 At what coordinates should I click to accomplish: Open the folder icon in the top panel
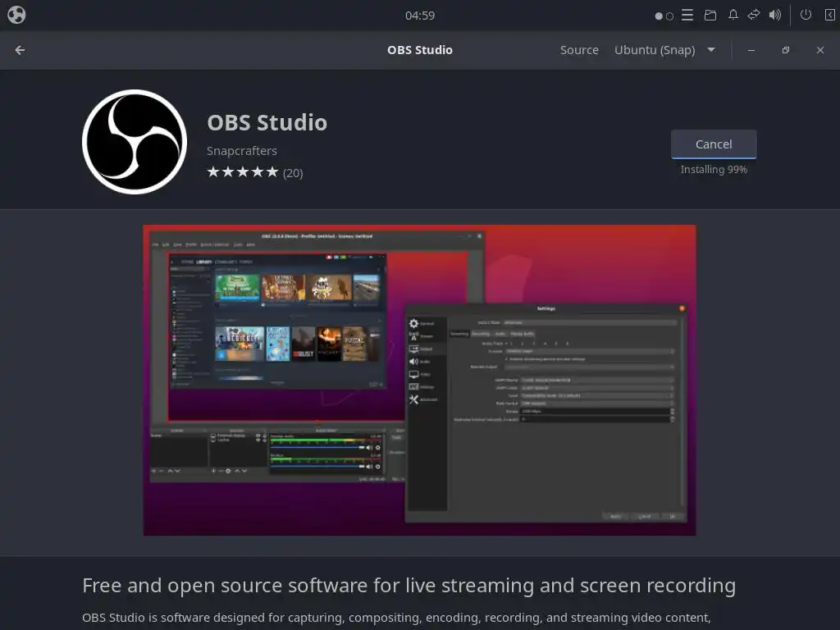(710, 15)
